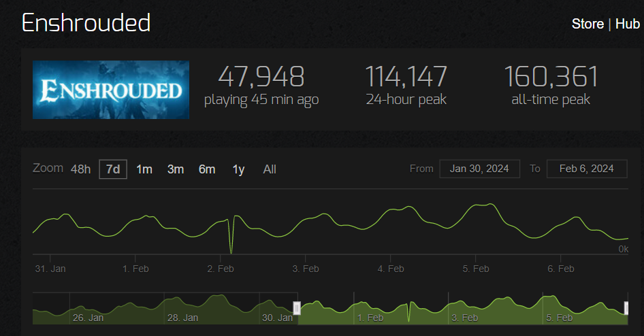644x336 pixels.
Task: Select the 1y zoom range
Action: point(239,169)
